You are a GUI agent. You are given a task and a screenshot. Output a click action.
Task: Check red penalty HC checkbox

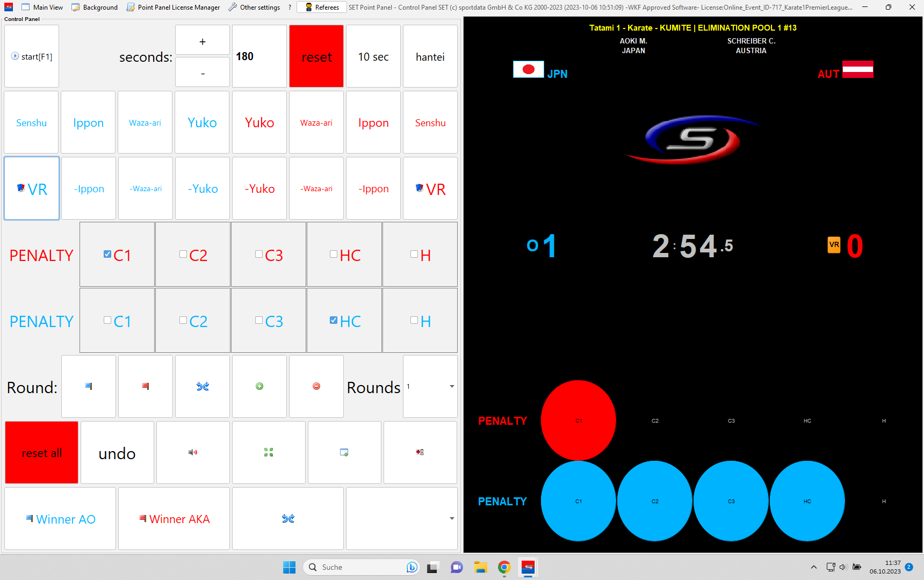pyautogui.click(x=334, y=254)
